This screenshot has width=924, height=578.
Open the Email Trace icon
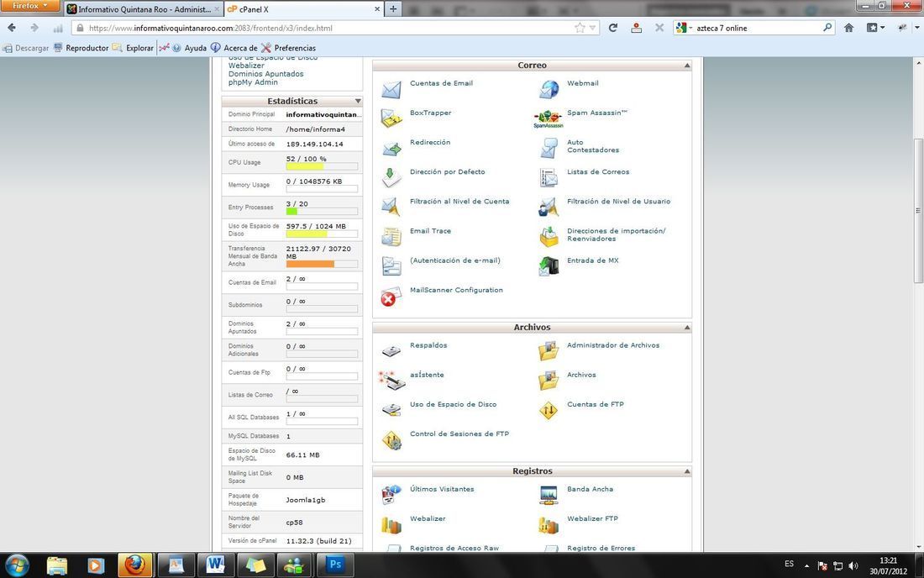(x=391, y=237)
